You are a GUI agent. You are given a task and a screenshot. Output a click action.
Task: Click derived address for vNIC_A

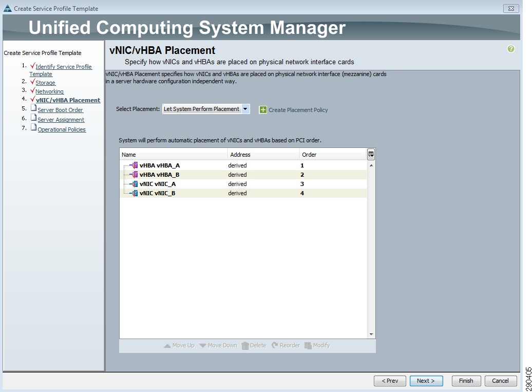click(237, 184)
